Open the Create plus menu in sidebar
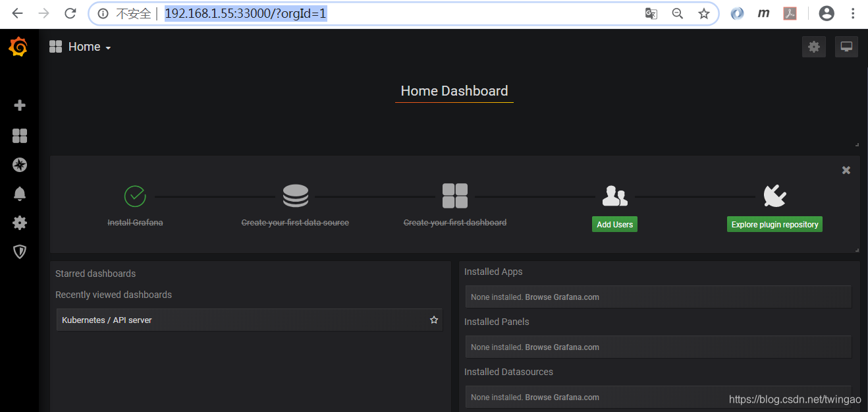868x412 pixels. [x=20, y=105]
